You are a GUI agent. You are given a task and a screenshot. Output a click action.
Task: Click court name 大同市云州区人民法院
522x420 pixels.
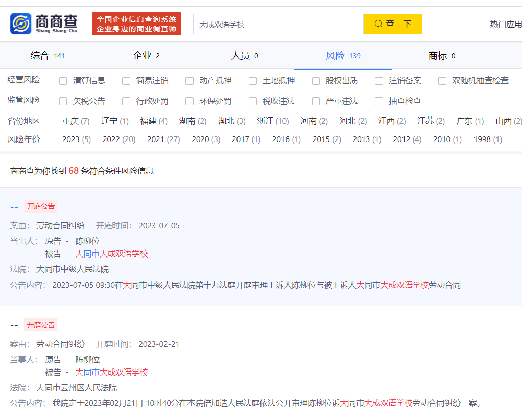click(76, 388)
